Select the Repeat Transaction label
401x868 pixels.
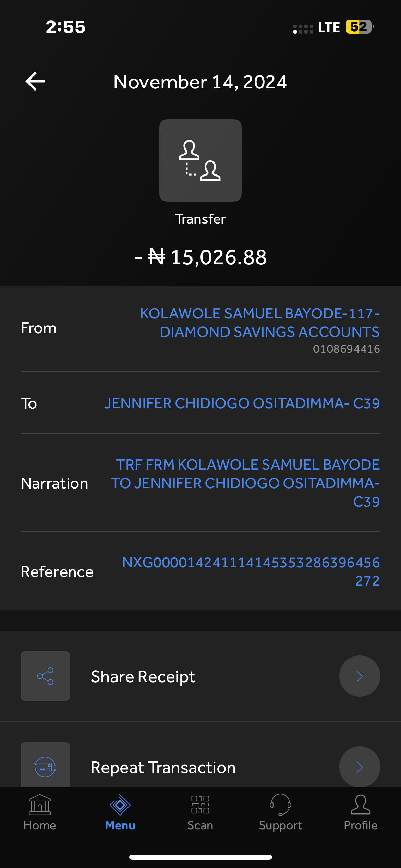point(163,767)
